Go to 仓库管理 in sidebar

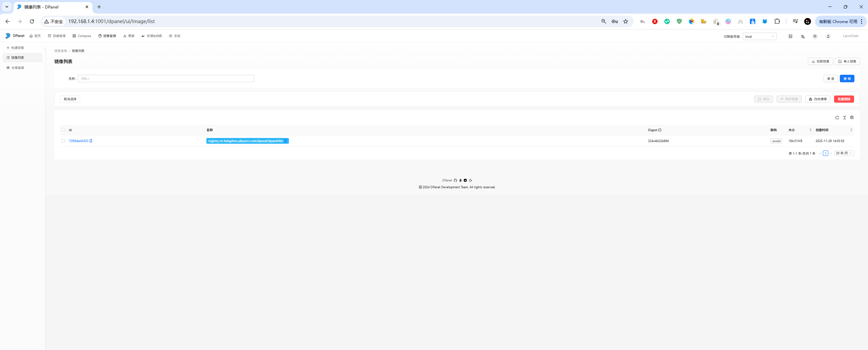coord(18,68)
